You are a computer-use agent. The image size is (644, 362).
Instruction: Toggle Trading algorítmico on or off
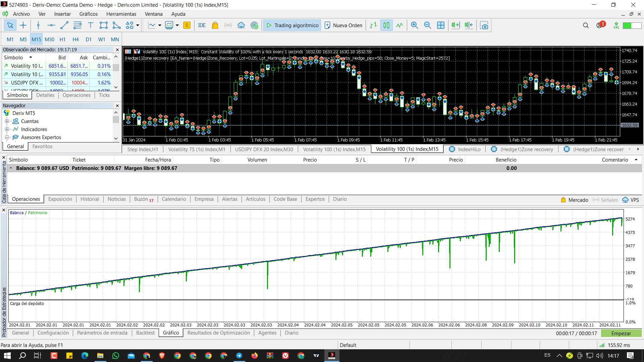click(292, 25)
